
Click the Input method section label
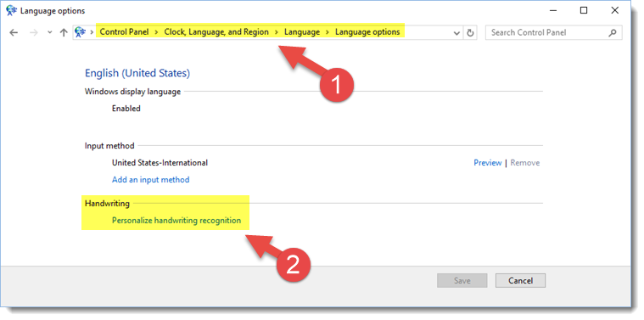(x=109, y=145)
